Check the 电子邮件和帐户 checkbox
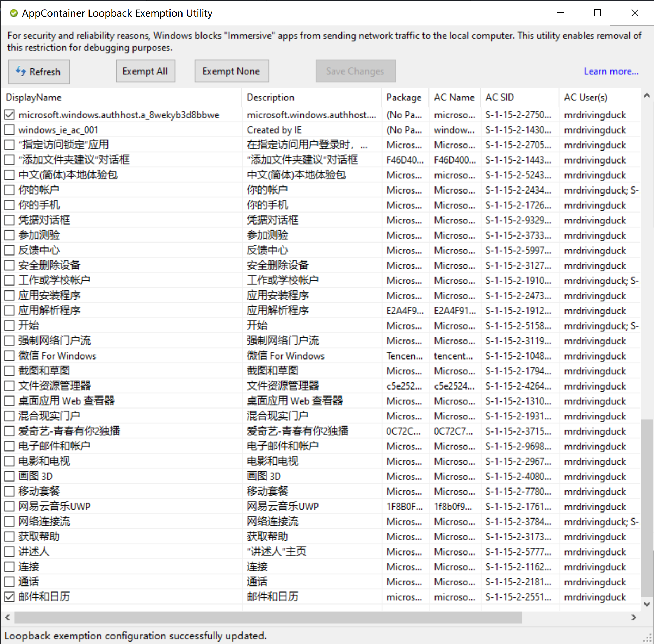 pyautogui.click(x=10, y=446)
